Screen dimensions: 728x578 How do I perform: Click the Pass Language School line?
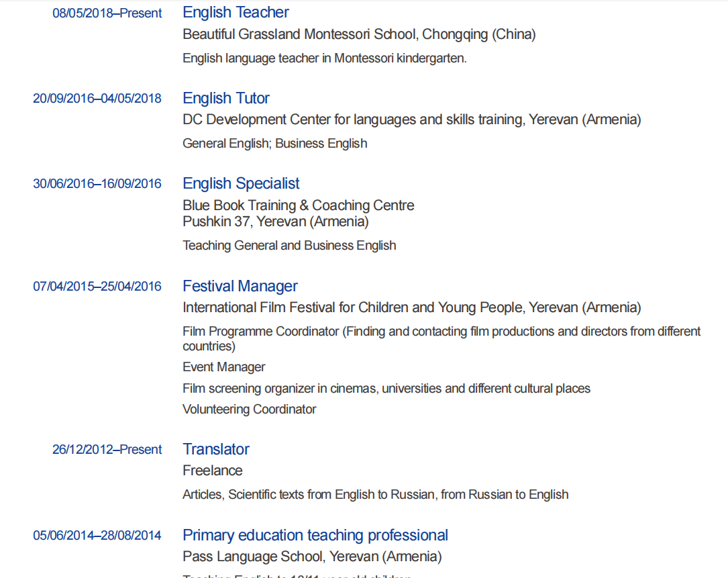312,557
